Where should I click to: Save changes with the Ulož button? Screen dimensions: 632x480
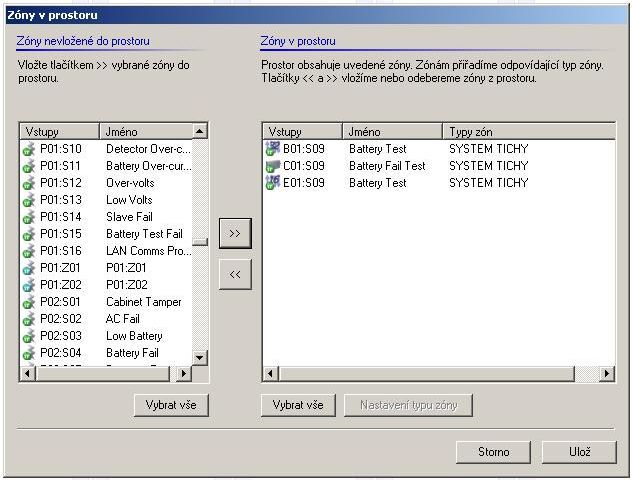pyautogui.click(x=580, y=452)
